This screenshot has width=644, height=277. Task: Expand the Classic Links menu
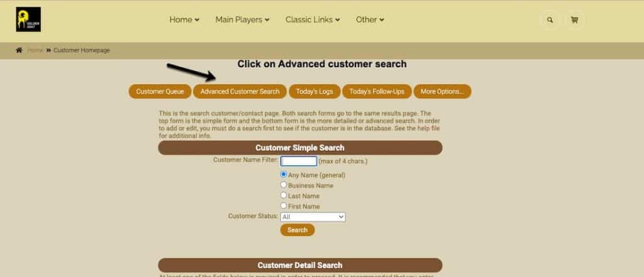click(x=313, y=19)
